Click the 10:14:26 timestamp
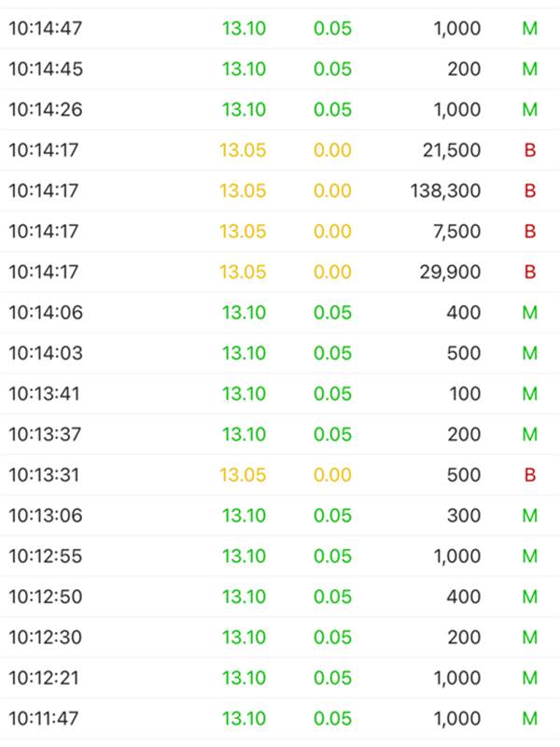The height and width of the screenshot is (747, 560). pos(45,110)
